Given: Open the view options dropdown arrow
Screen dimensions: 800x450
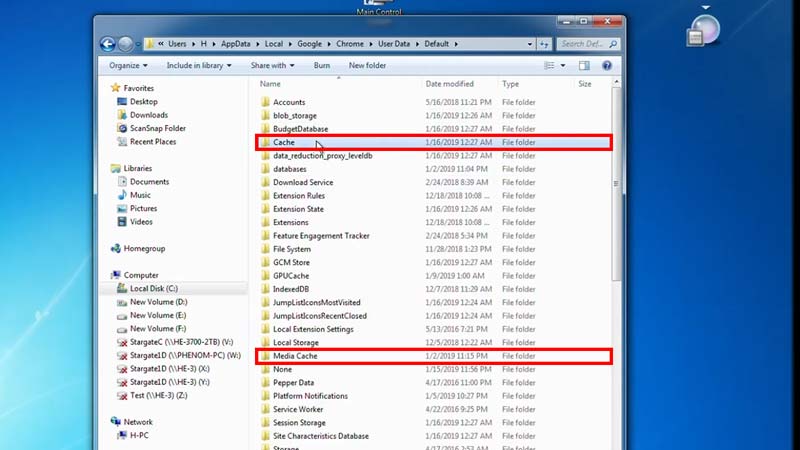Looking at the screenshot, I should click(x=563, y=65).
